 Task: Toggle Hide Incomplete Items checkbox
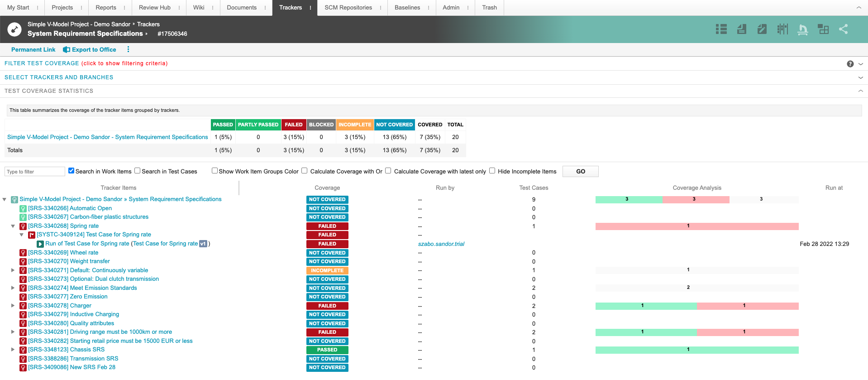click(x=492, y=171)
